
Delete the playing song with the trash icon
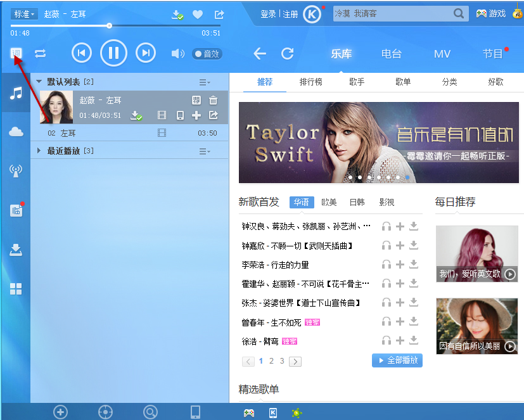click(213, 100)
